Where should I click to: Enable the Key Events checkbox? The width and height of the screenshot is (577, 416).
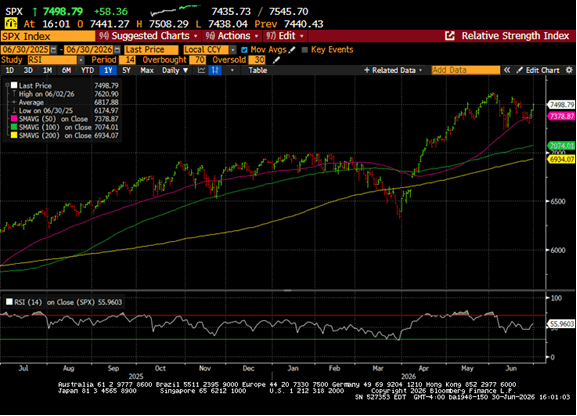pos(304,50)
